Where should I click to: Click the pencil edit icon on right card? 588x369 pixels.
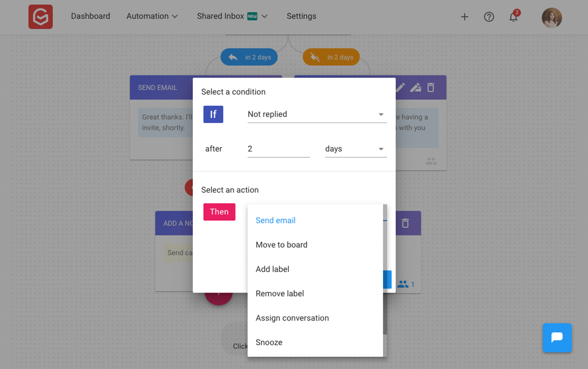click(400, 88)
